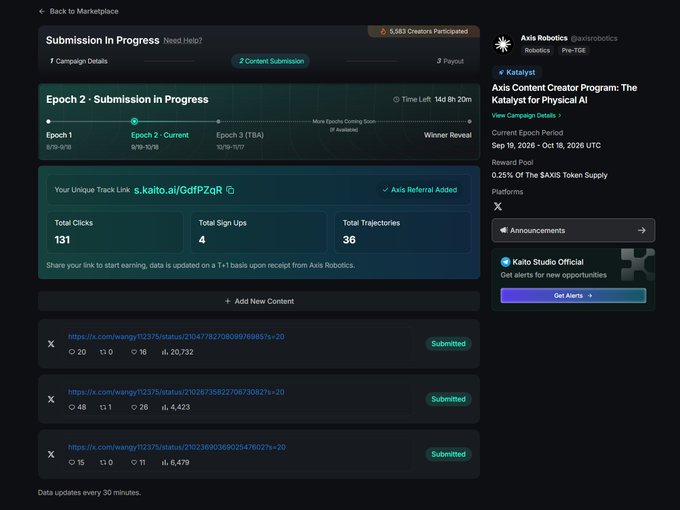
Task: Click the X platform icon under Platforms
Action: (x=498, y=206)
